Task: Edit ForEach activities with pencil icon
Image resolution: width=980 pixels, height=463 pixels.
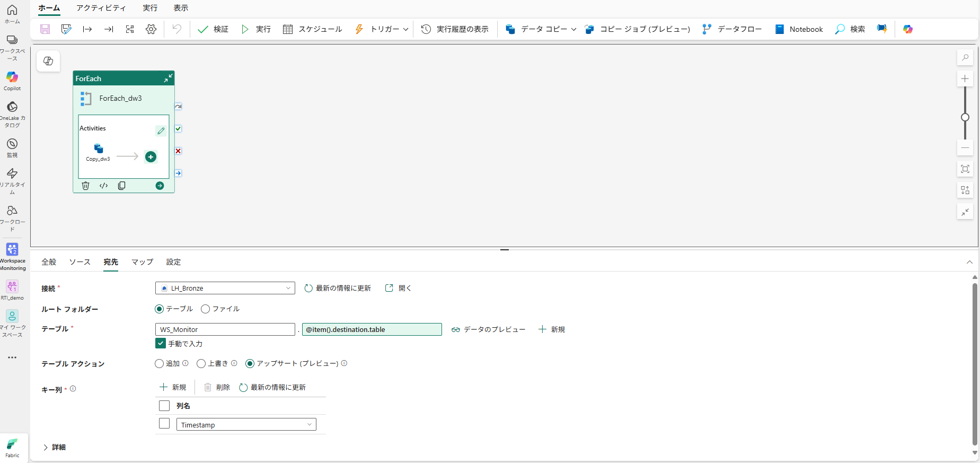Action: point(161,130)
